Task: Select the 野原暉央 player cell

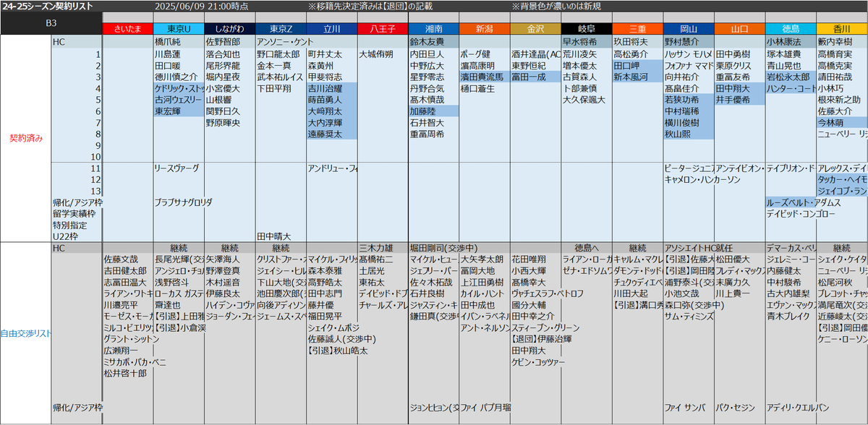Action: click(x=230, y=123)
